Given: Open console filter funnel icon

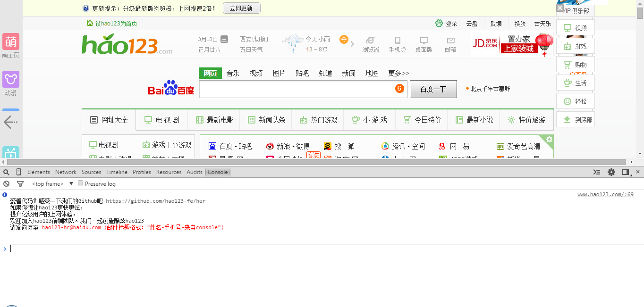Looking at the screenshot, I should click(x=20, y=184).
